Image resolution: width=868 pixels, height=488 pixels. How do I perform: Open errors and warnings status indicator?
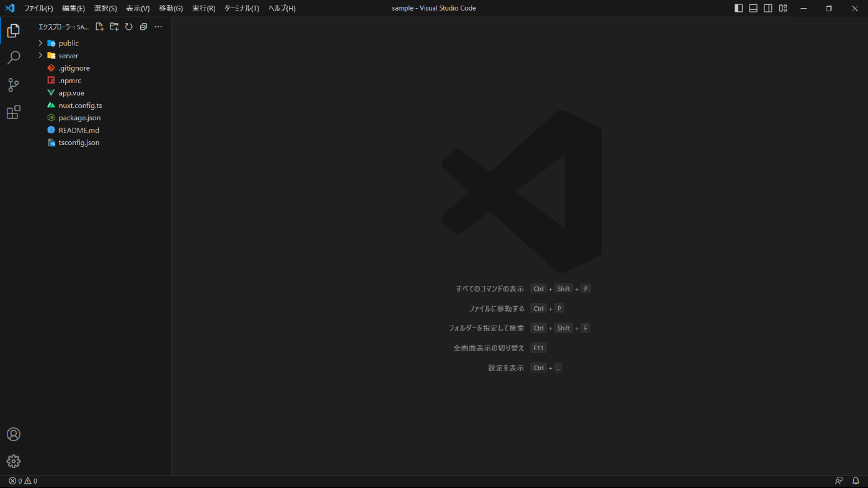23,481
